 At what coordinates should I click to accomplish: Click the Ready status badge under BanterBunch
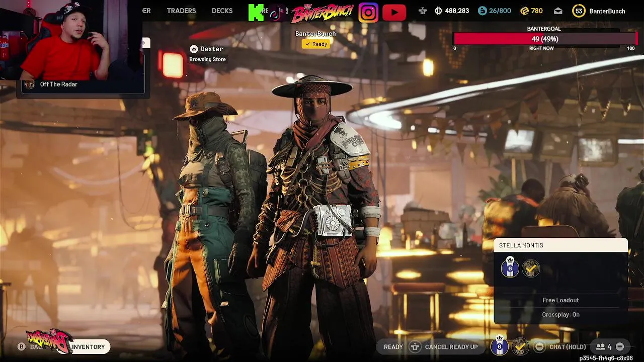[x=315, y=44]
